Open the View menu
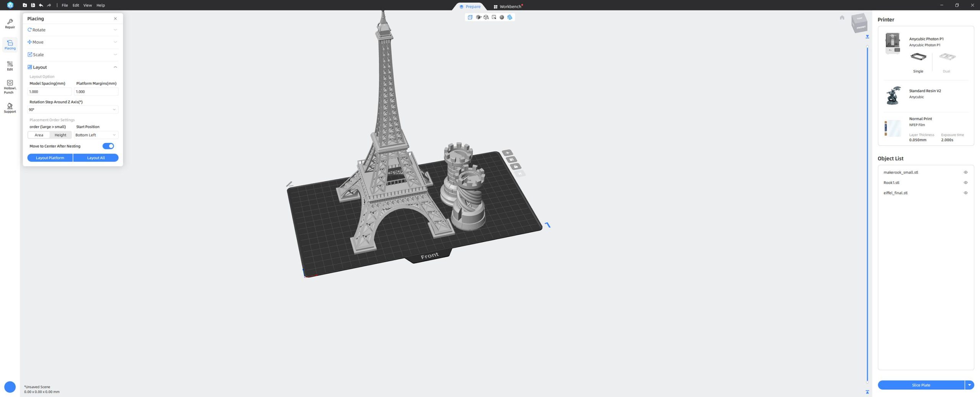The width and height of the screenshot is (980, 397). 87,5
